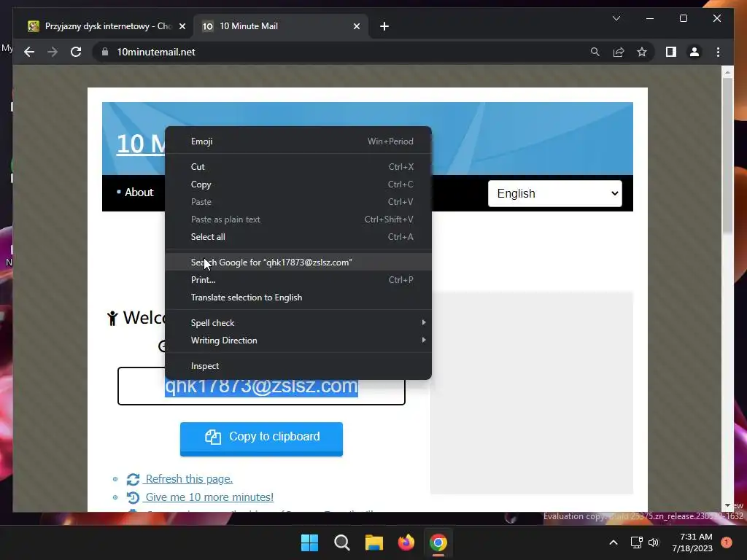Choose Inspect in the context menu
Viewport: 747px width, 560px height.
coord(298,366)
